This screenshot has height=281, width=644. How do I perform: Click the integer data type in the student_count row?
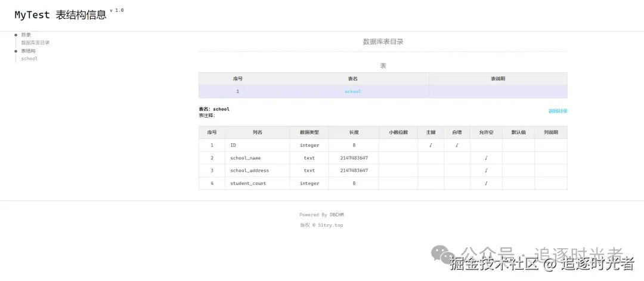309,184
